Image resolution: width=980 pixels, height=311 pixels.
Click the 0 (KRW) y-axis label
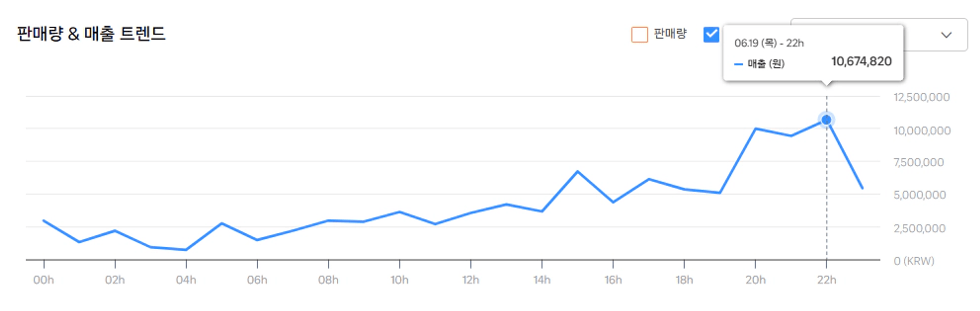913,261
